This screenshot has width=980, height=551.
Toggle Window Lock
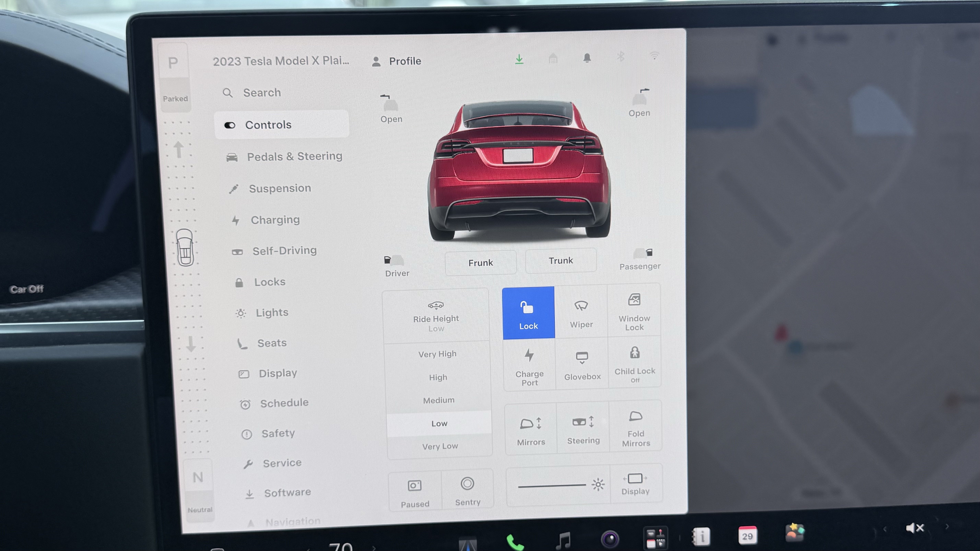coord(634,310)
